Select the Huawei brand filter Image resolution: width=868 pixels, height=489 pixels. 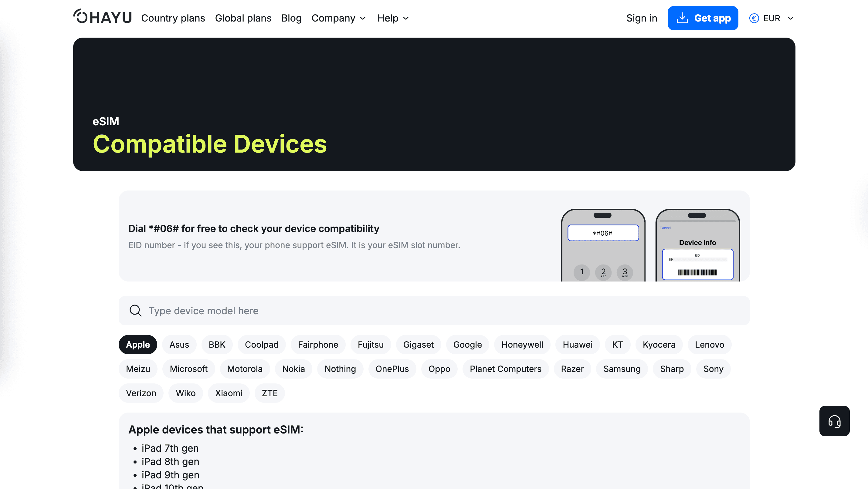(x=578, y=345)
